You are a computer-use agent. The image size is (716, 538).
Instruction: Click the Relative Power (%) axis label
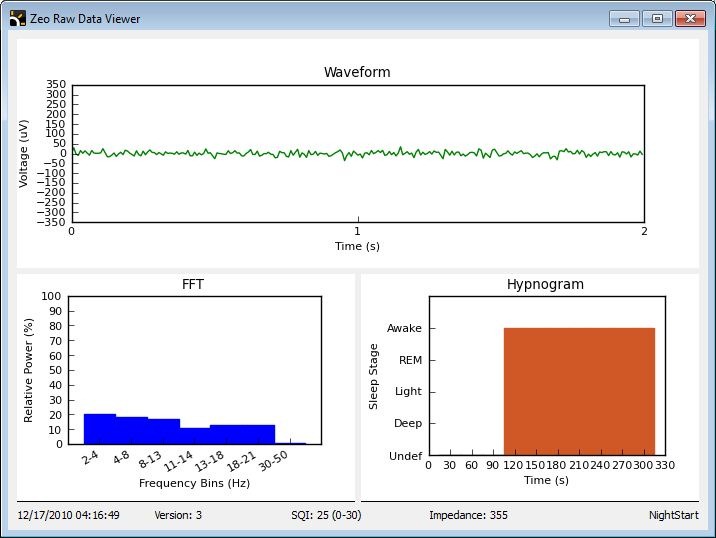point(28,370)
